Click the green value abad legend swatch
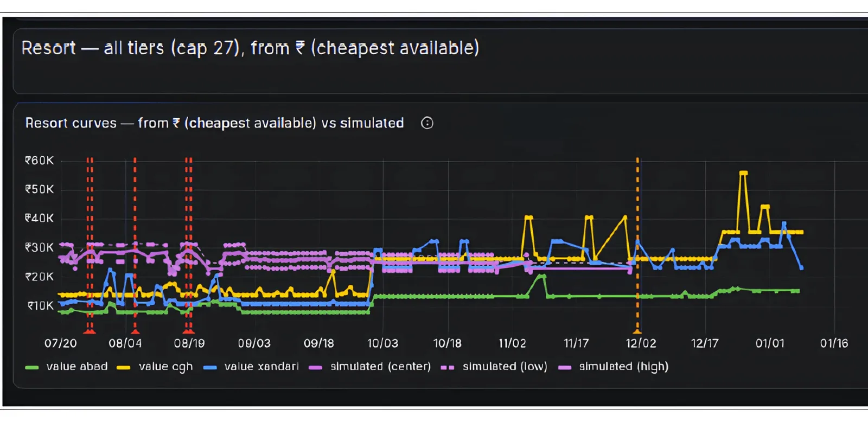This screenshot has width=868, height=422. click(32, 368)
